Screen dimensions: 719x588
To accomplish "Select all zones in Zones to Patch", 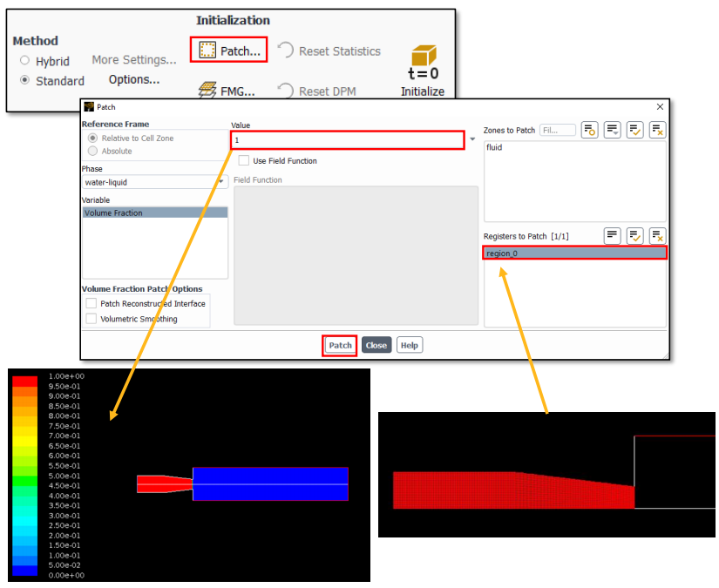I will (635, 130).
